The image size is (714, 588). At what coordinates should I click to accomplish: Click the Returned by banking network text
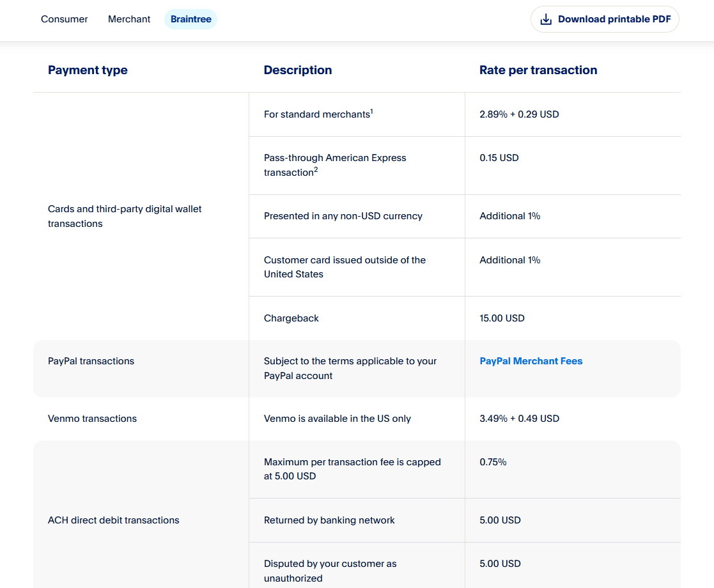pos(329,520)
